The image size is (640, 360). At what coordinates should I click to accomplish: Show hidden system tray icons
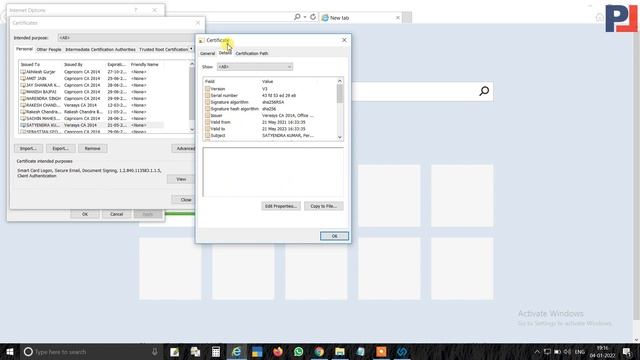pyautogui.click(x=537, y=351)
